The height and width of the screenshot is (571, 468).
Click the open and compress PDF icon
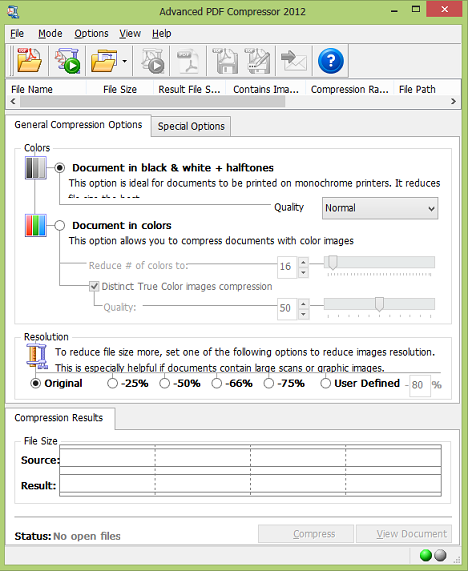[68, 60]
